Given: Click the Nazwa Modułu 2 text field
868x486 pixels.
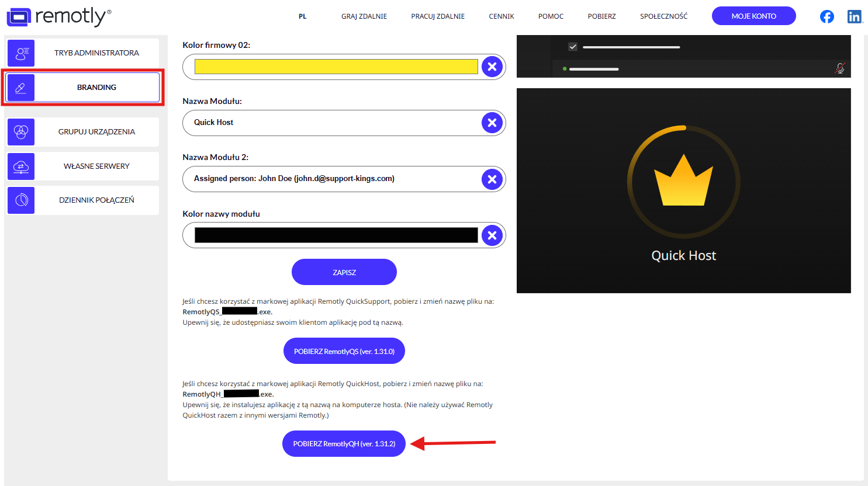Looking at the screenshot, I should tap(333, 179).
